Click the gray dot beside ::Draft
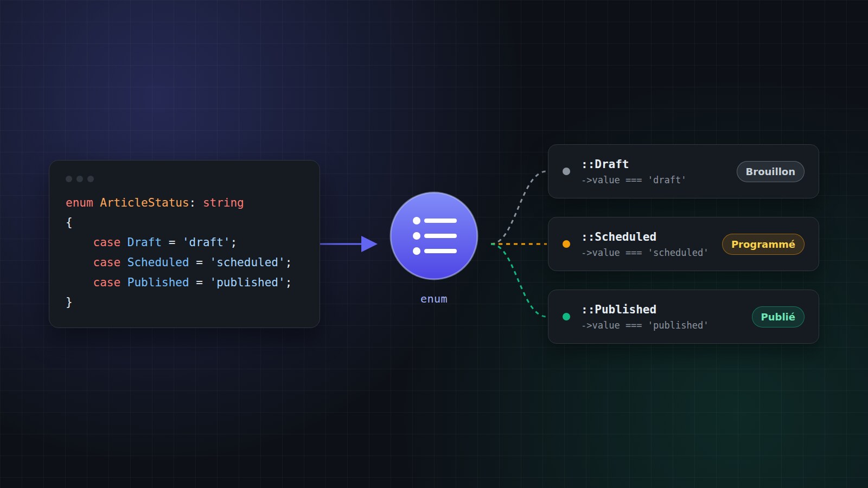Screen dimensions: 868x488 [566, 171]
